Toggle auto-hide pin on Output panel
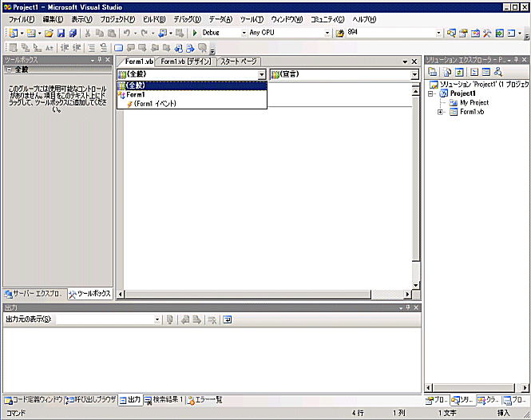 (x=408, y=307)
